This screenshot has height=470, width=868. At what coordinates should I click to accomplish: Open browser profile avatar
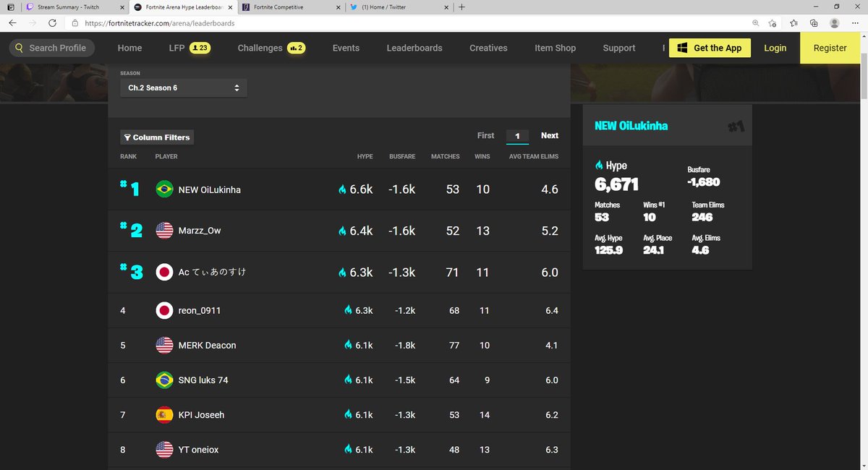click(835, 23)
